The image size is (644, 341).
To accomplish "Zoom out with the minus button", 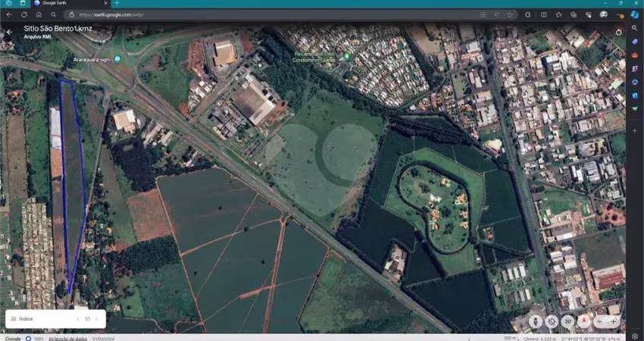I will point(602,321).
